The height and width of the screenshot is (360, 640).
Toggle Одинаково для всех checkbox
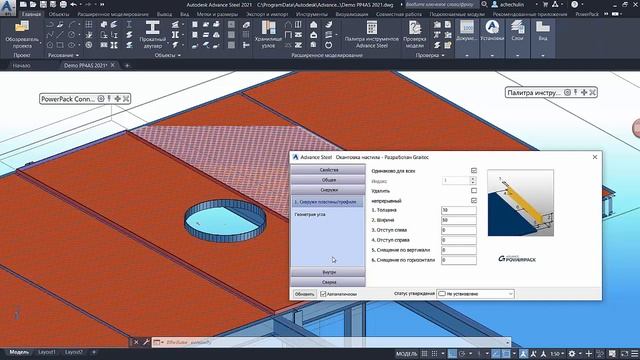pyautogui.click(x=473, y=171)
